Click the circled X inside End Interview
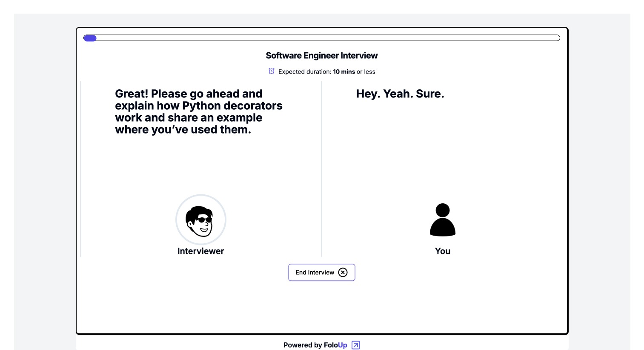644x350 pixels. click(x=343, y=272)
